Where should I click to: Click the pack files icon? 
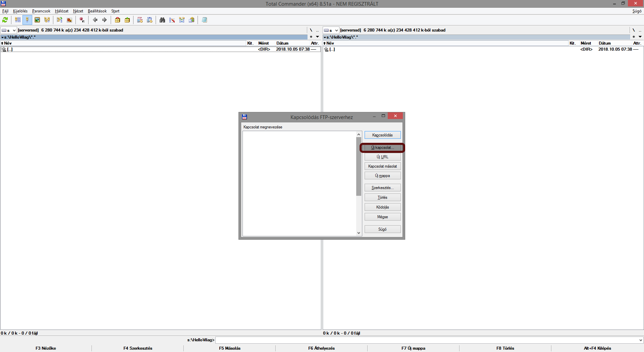[x=117, y=20]
